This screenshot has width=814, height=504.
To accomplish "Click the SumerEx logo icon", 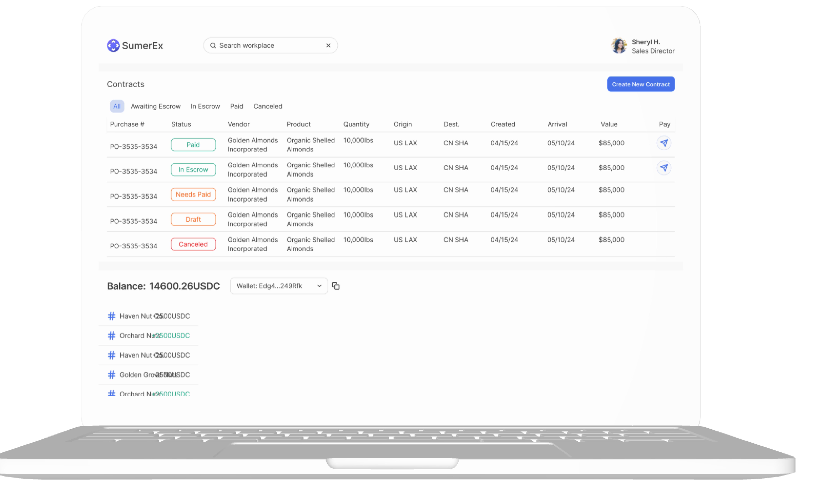I will pyautogui.click(x=113, y=45).
